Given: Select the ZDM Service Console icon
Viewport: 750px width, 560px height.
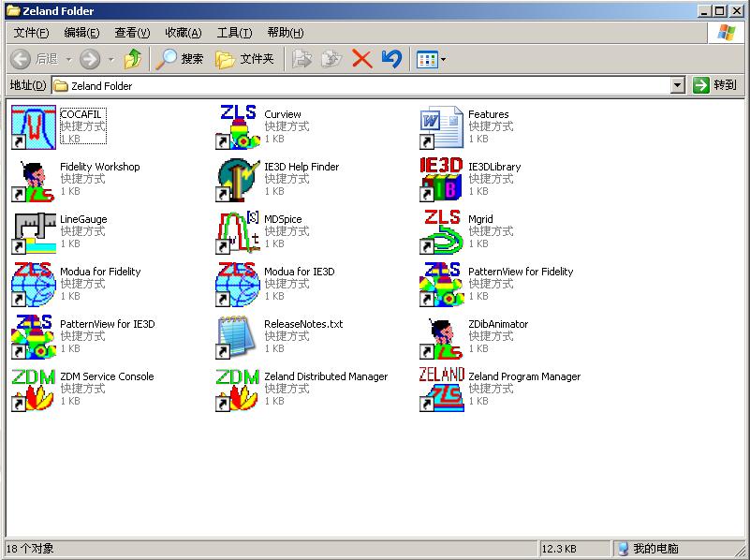Looking at the screenshot, I should [x=34, y=390].
